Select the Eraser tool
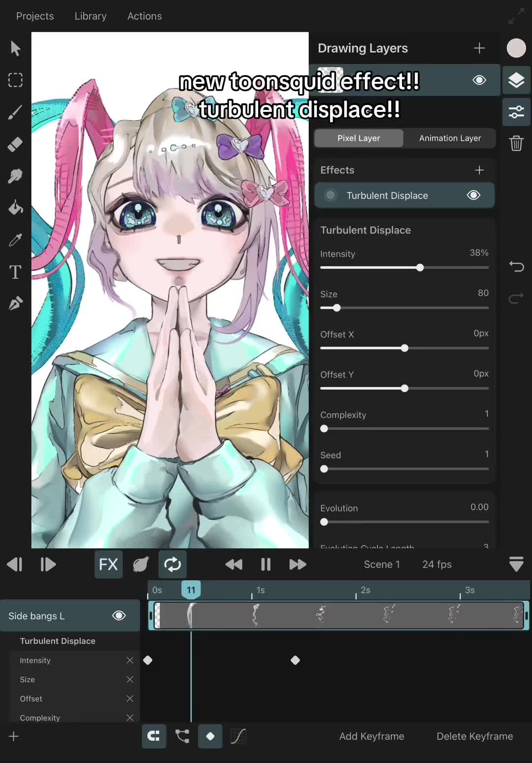Viewport: 532px width, 763px height. (x=15, y=144)
